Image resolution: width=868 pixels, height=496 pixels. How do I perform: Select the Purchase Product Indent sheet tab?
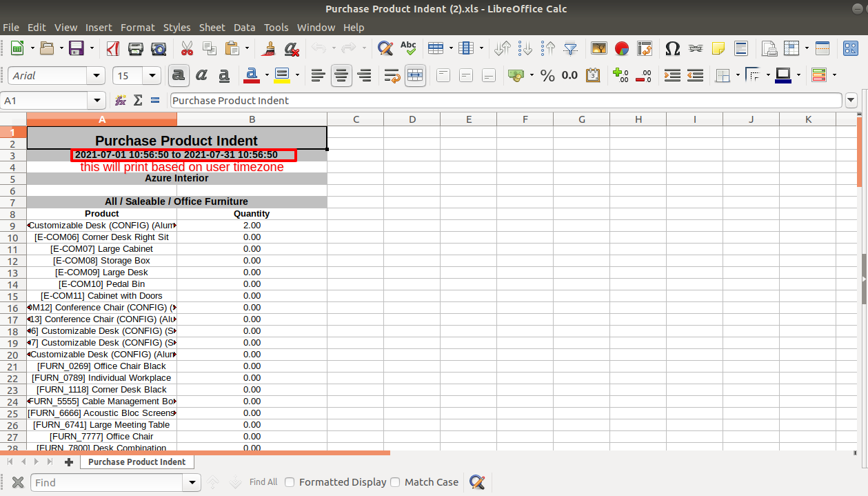click(137, 462)
